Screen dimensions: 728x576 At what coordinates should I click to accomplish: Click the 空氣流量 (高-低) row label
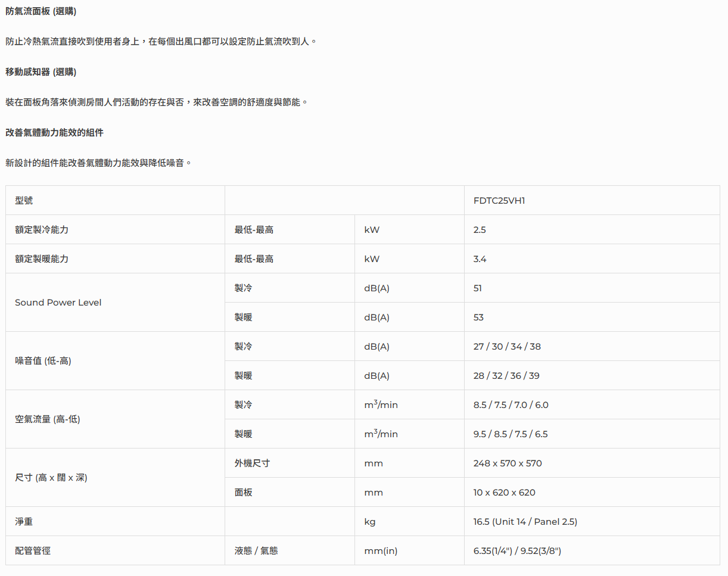[x=48, y=419]
